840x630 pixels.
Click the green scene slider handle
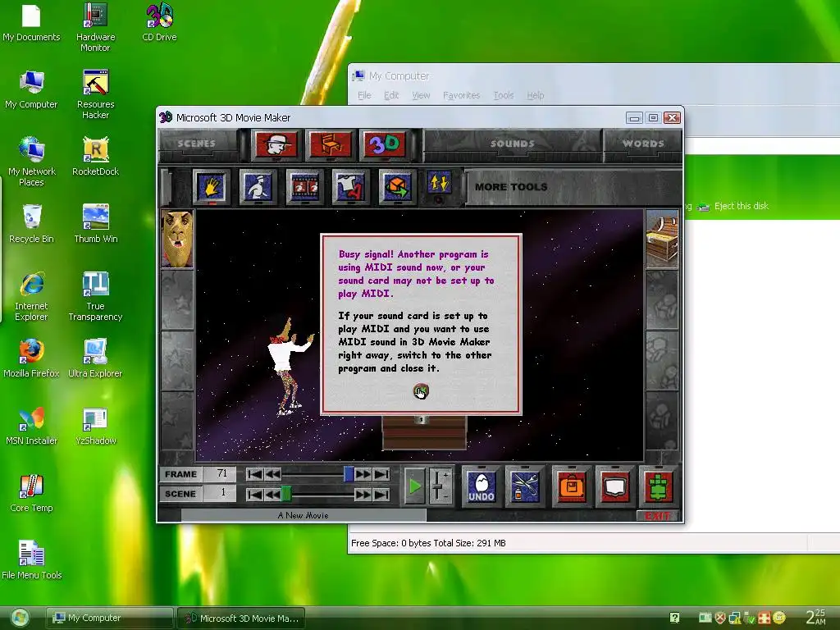click(286, 494)
